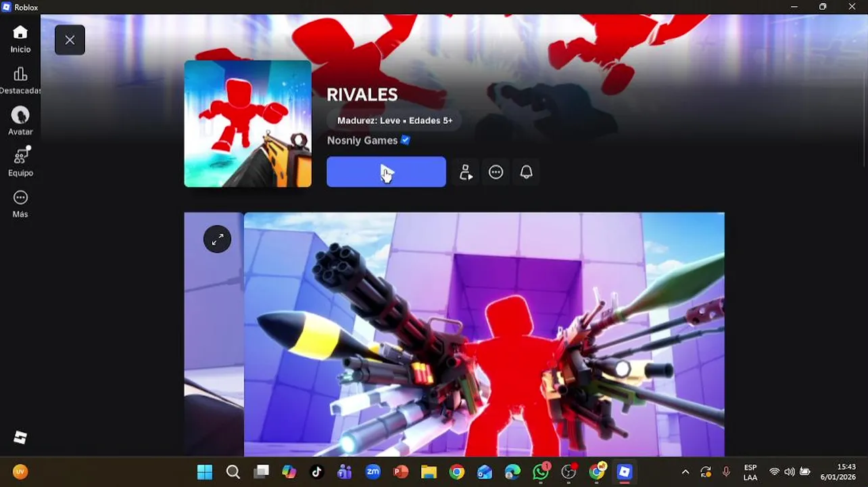Open Google Chrome from the taskbar

click(x=457, y=471)
